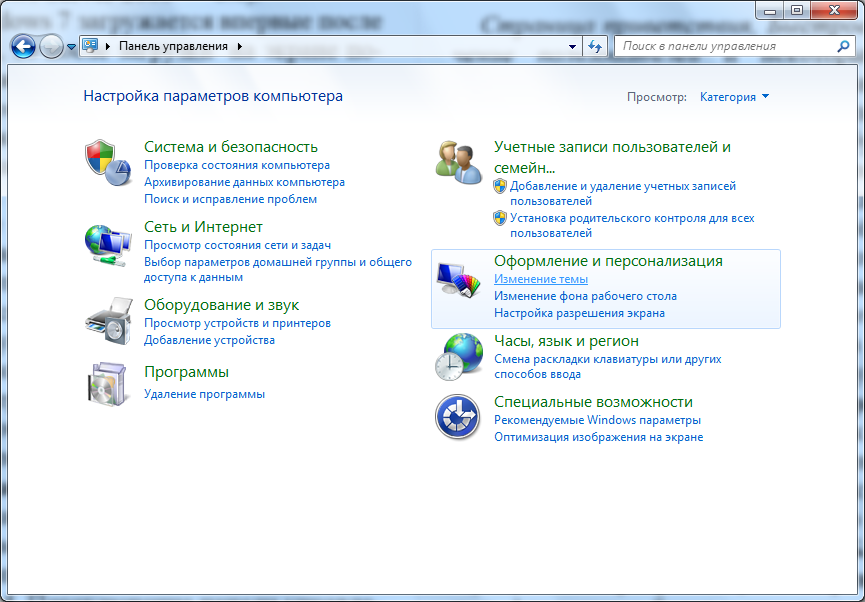
Task: Click Добавление устройства link
Action: [x=209, y=340]
